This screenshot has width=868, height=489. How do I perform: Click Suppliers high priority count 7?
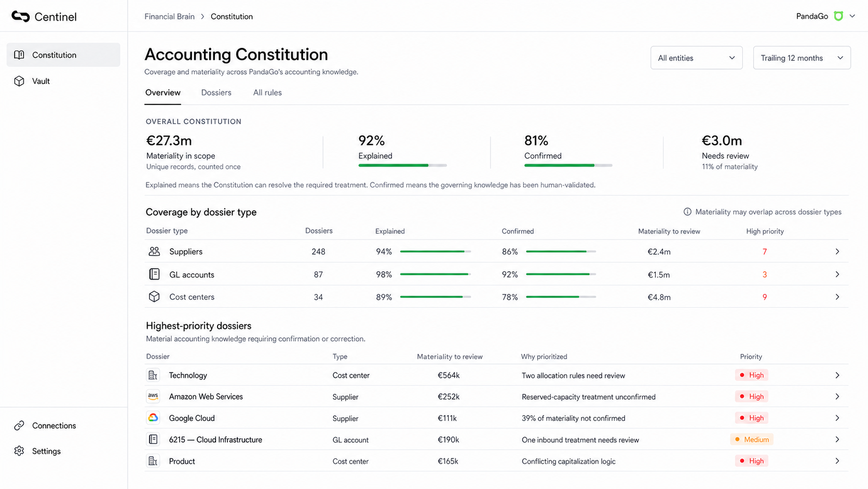click(765, 252)
